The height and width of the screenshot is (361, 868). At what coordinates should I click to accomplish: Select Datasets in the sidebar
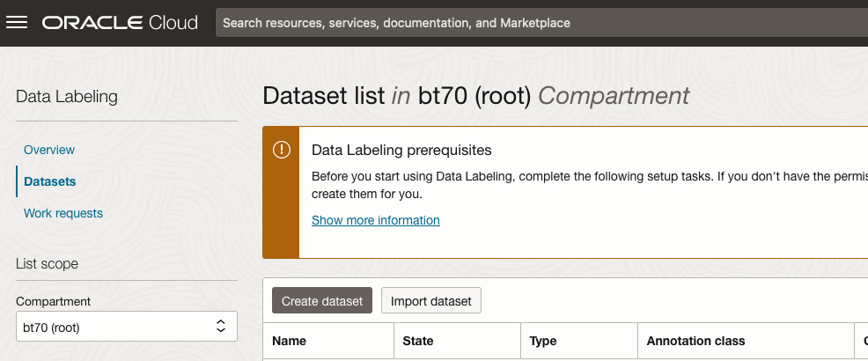50,181
